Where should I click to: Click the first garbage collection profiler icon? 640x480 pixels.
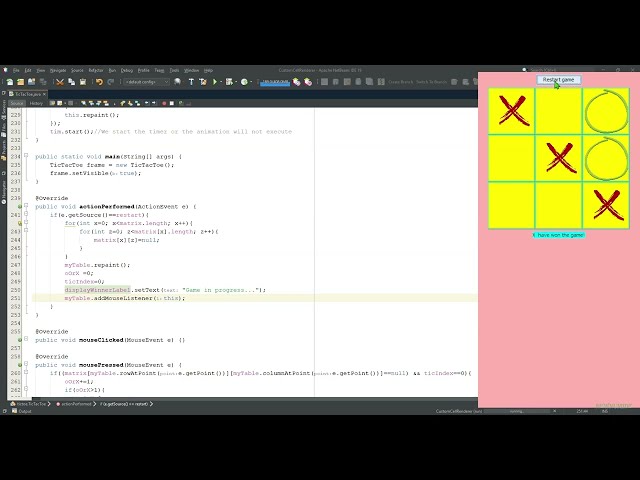click(297, 82)
